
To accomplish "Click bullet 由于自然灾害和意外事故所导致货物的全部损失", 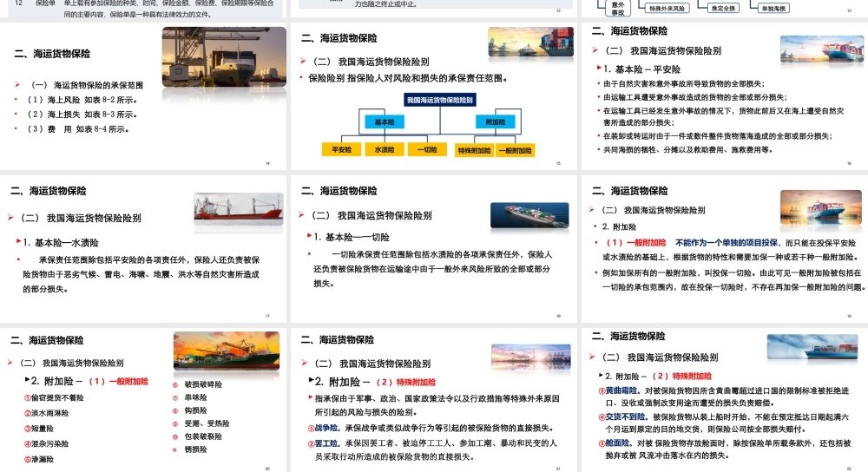I will tap(684, 84).
